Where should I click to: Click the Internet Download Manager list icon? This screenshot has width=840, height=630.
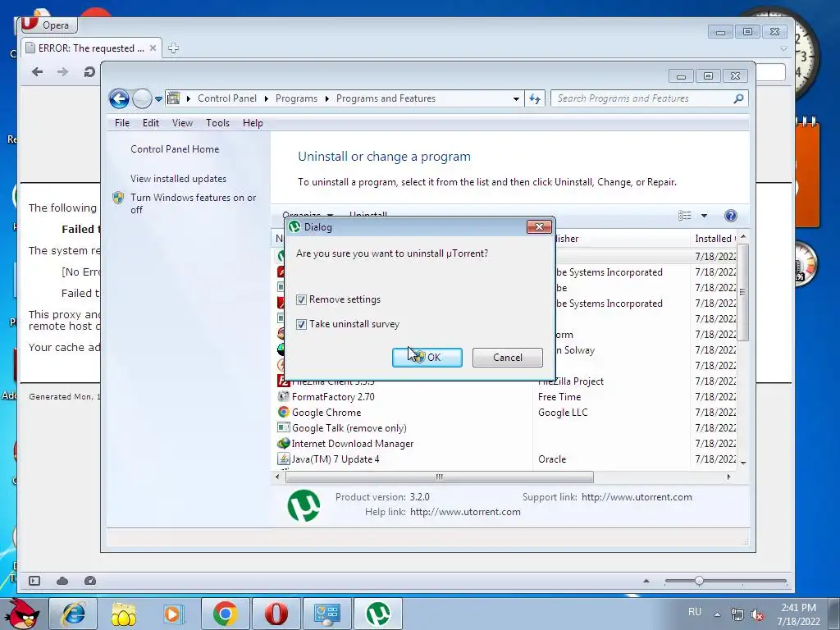pyautogui.click(x=283, y=443)
